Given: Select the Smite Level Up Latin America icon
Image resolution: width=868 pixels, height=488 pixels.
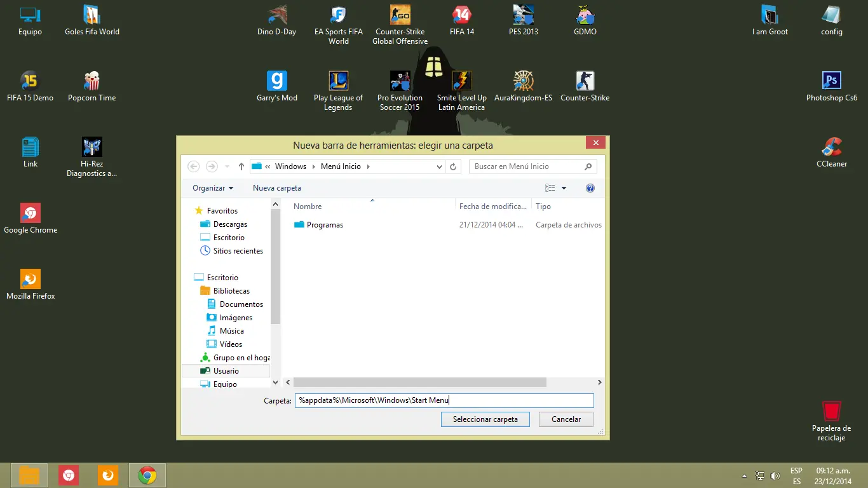Looking at the screenshot, I should coord(462,91).
